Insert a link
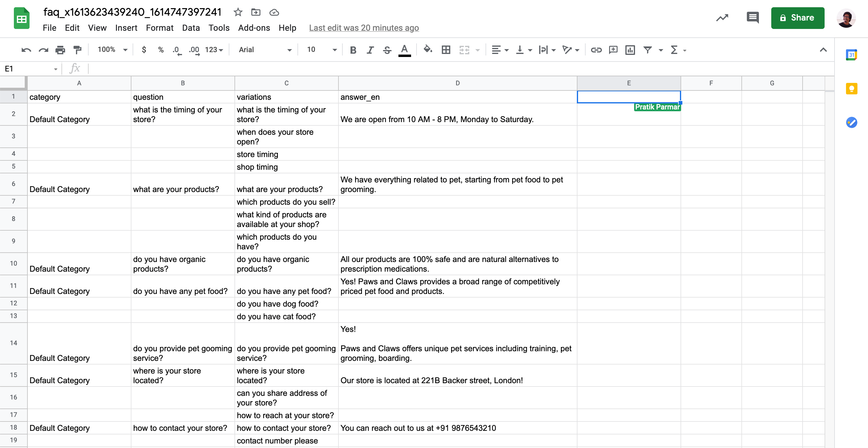The height and width of the screenshot is (448, 868). [596, 50]
